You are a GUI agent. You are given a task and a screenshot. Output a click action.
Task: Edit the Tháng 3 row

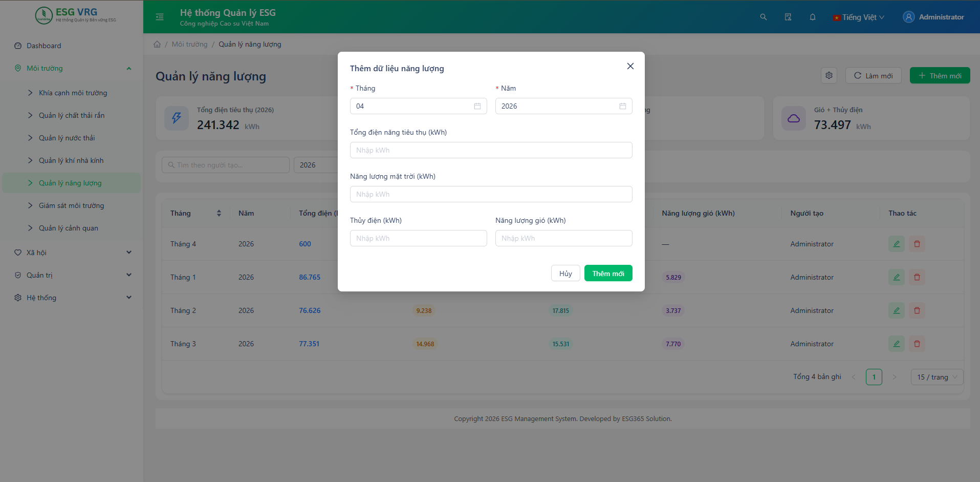(897, 344)
